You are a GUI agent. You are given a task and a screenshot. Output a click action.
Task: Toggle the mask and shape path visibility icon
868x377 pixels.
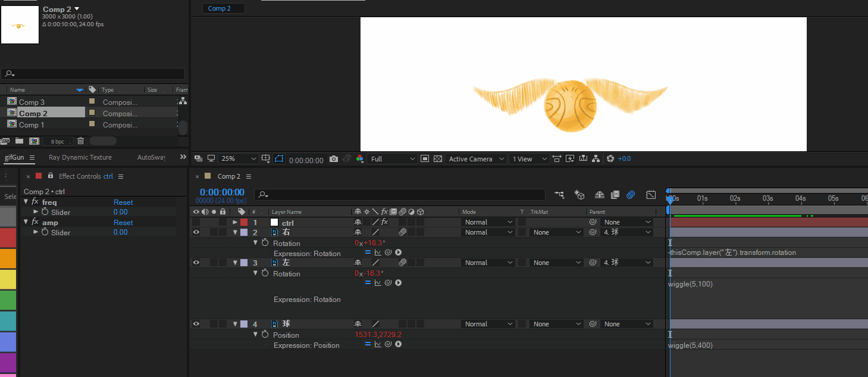coord(280,159)
